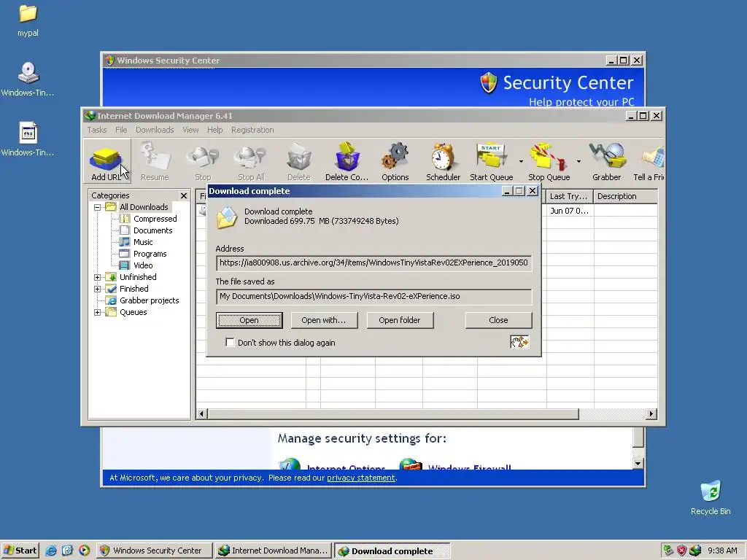Click the Stop toolbar icon
Image resolution: width=747 pixels, height=560 pixels.
pos(203,161)
